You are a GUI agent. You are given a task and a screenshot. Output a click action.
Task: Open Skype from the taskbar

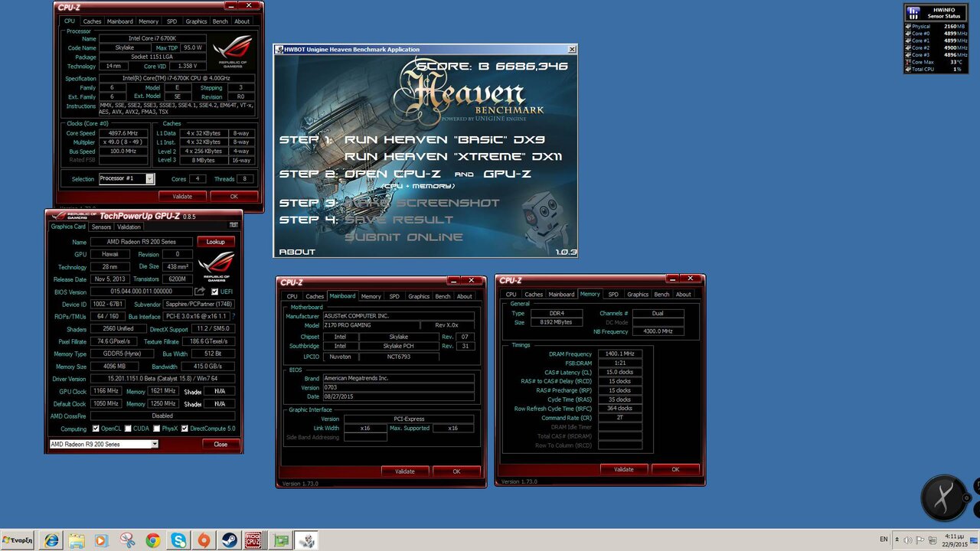tap(178, 540)
